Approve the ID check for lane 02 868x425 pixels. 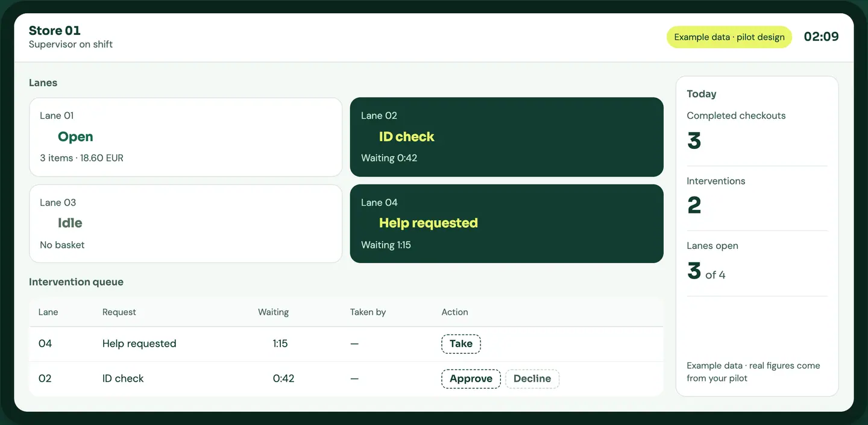tap(471, 379)
